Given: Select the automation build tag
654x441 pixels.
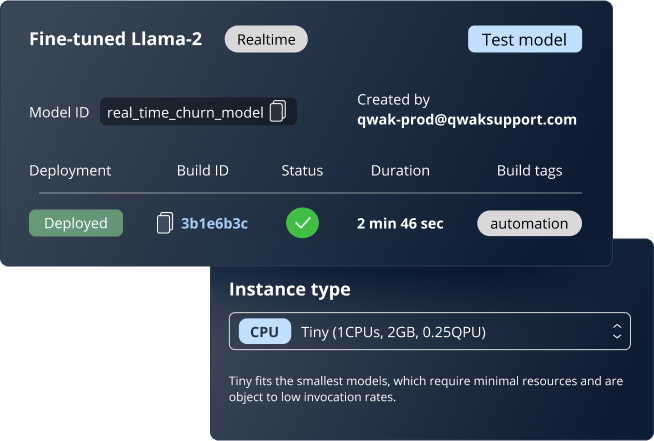Looking at the screenshot, I should click(x=529, y=224).
